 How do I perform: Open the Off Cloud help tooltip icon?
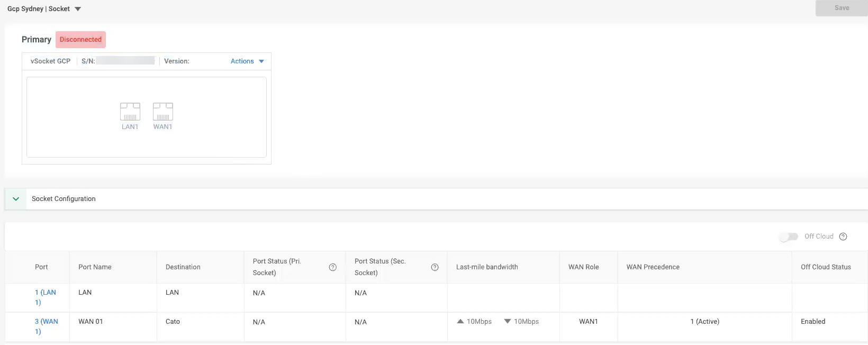(x=843, y=237)
